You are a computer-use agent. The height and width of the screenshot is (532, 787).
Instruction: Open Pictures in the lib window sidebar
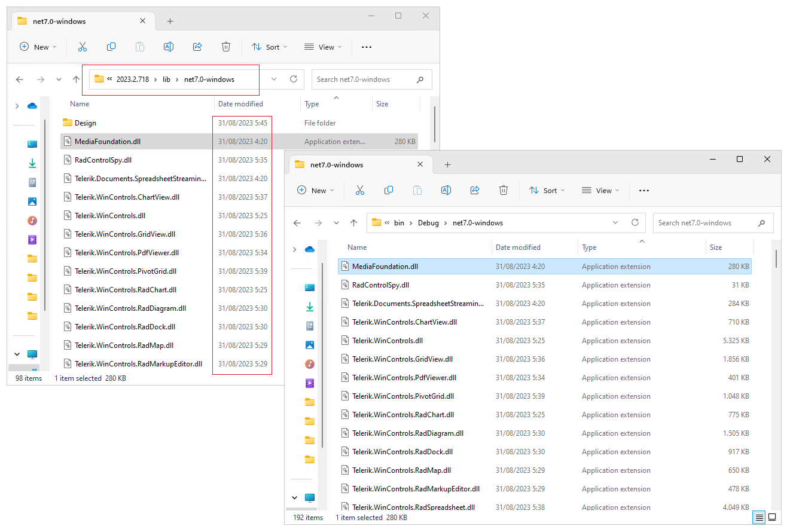(x=32, y=201)
